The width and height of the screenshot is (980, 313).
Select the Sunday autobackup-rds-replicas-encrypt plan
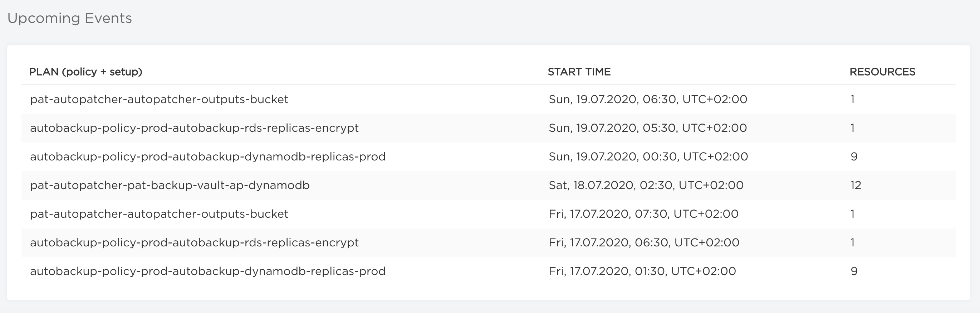tap(195, 128)
